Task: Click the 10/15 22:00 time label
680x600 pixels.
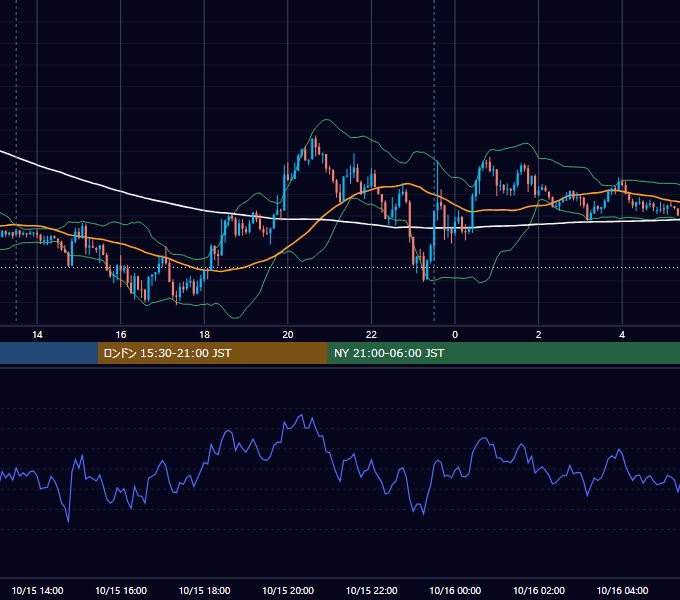Action: tap(371, 590)
